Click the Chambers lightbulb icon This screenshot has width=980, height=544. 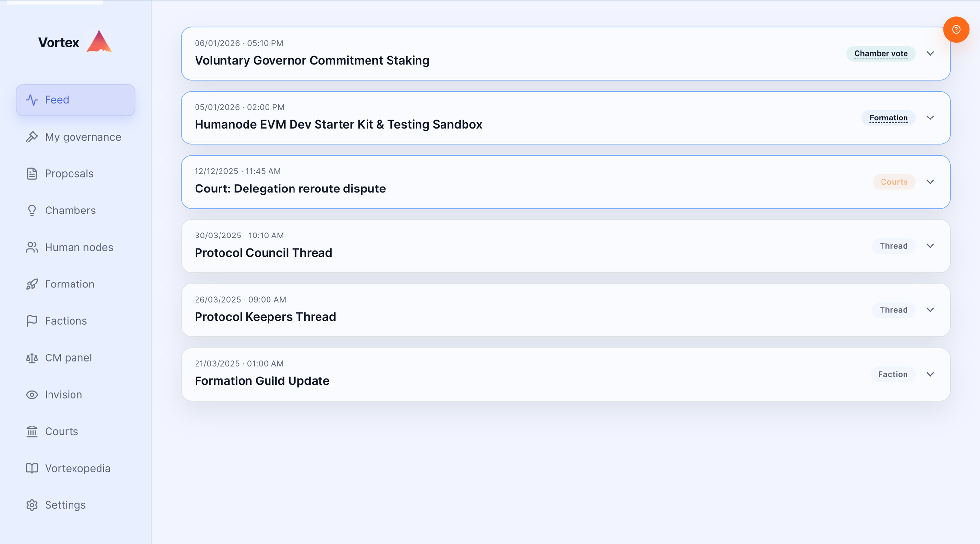(x=32, y=211)
